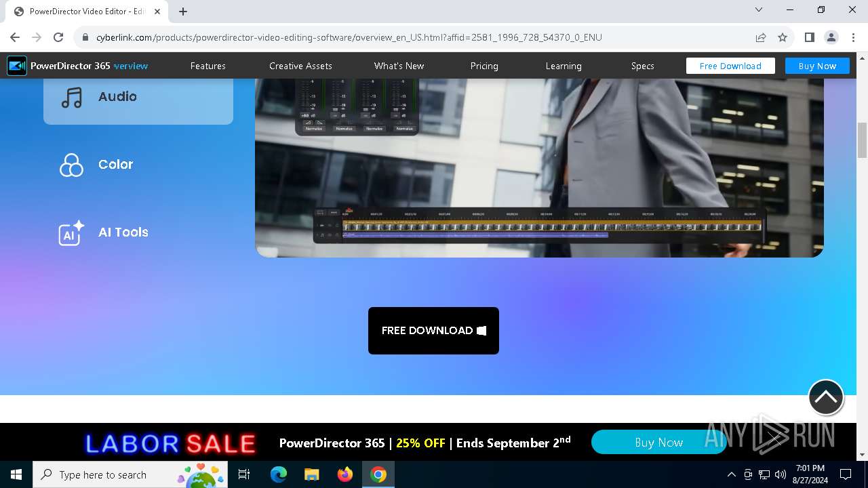The height and width of the screenshot is (488, 868).
Task: Click the audio editing preview video
Action: tap(539, 167)
